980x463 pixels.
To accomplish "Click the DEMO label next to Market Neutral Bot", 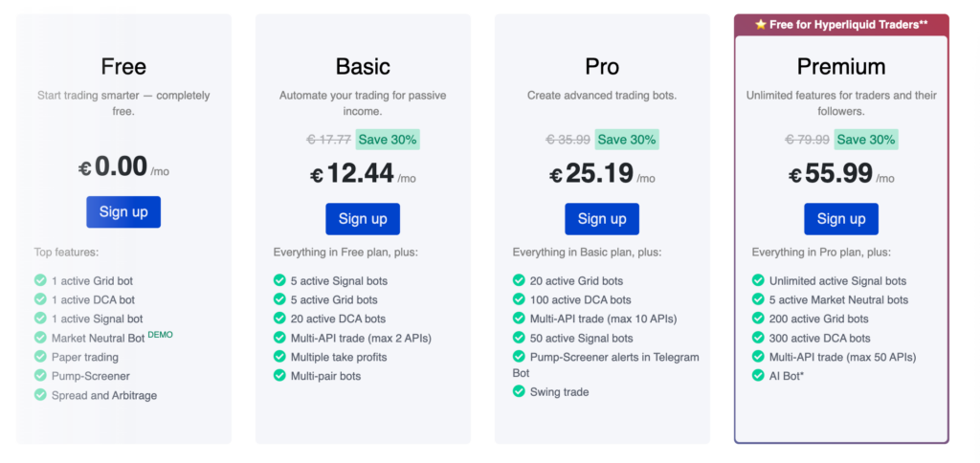I will 160,334.
